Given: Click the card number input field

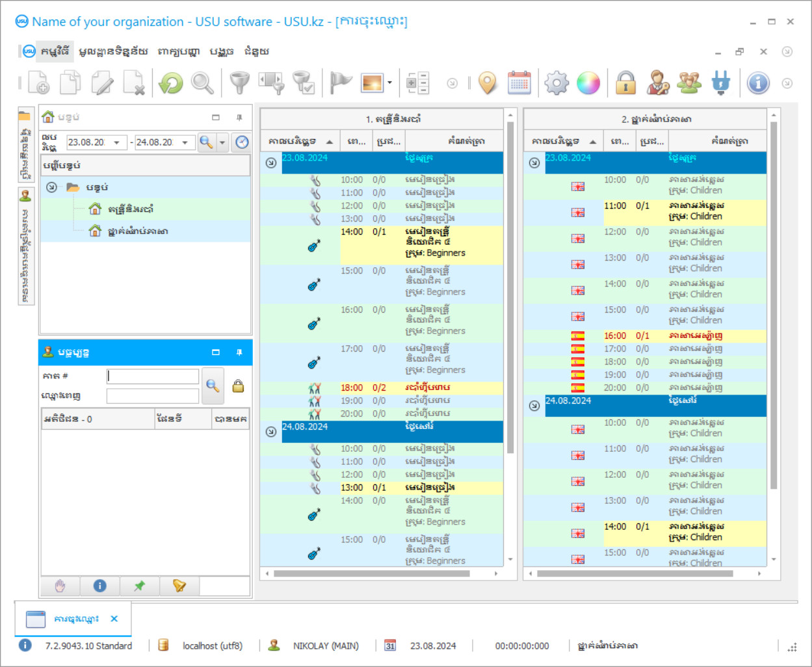Looking at the screenshot, I should (153, 376).
